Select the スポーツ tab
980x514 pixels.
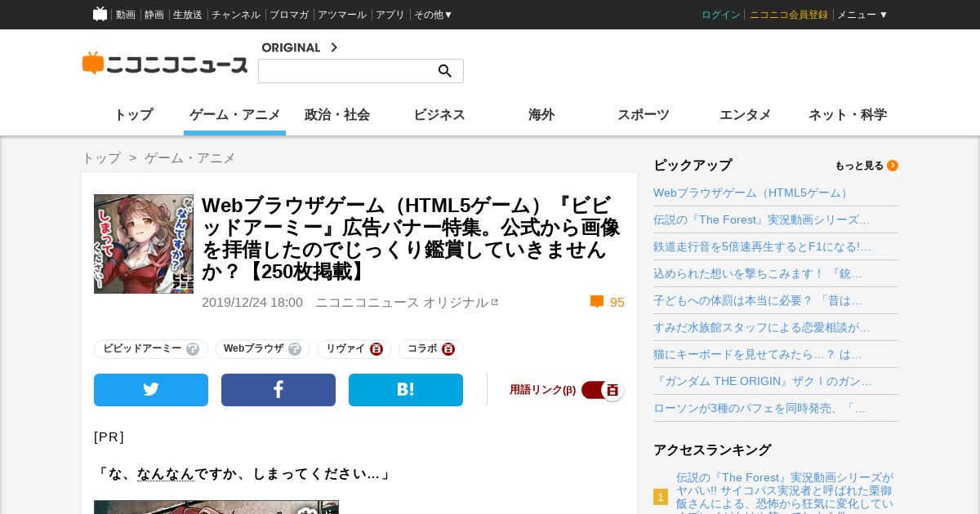coord(644,115)
